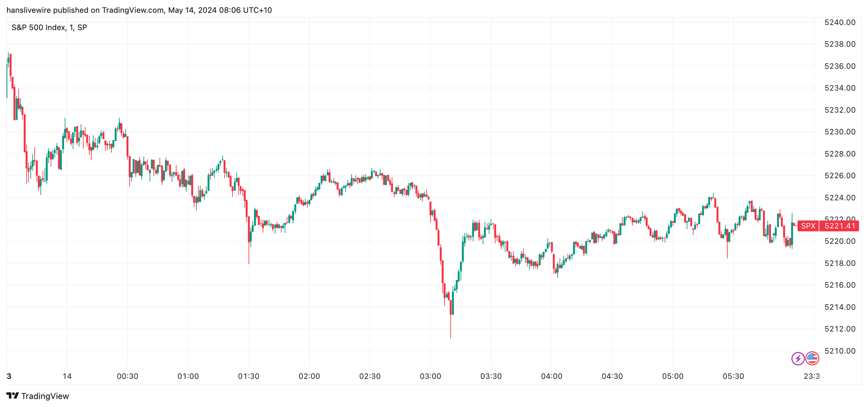
Task: Open the S&P 500 Index chart title
Action: point(49,28)
